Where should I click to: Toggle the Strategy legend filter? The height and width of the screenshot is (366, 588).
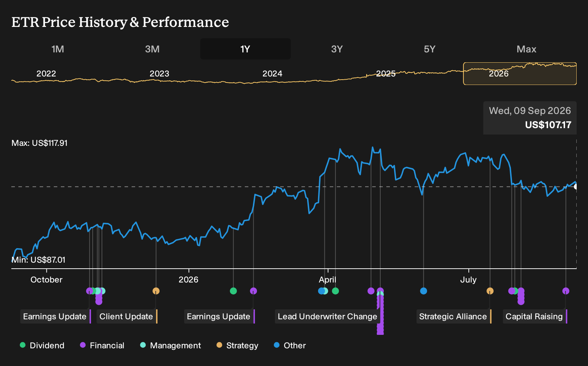pos(237,345)
